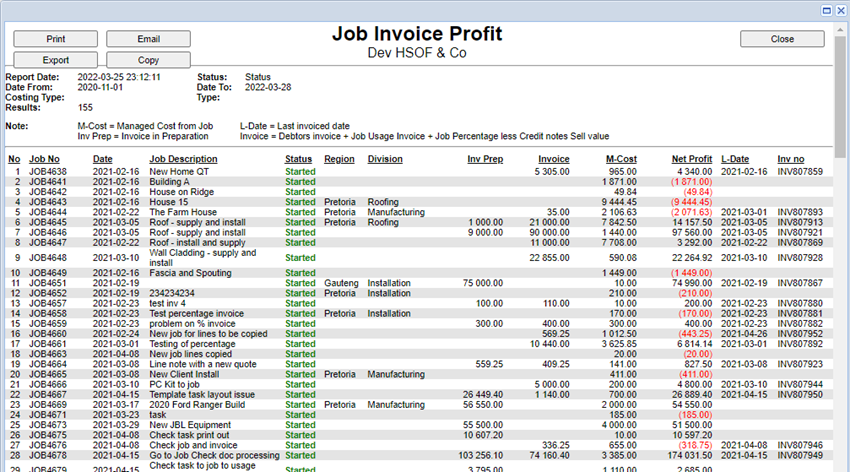Click the Region column header
This screenshot has width=850, height=472.
pyautogui.click(x=339, y=159)
